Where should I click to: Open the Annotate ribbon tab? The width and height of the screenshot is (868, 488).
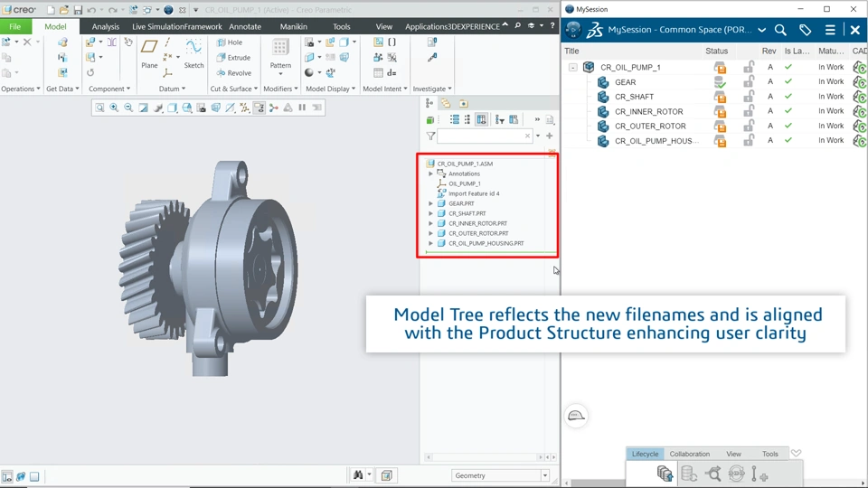[x=245, y=26]
